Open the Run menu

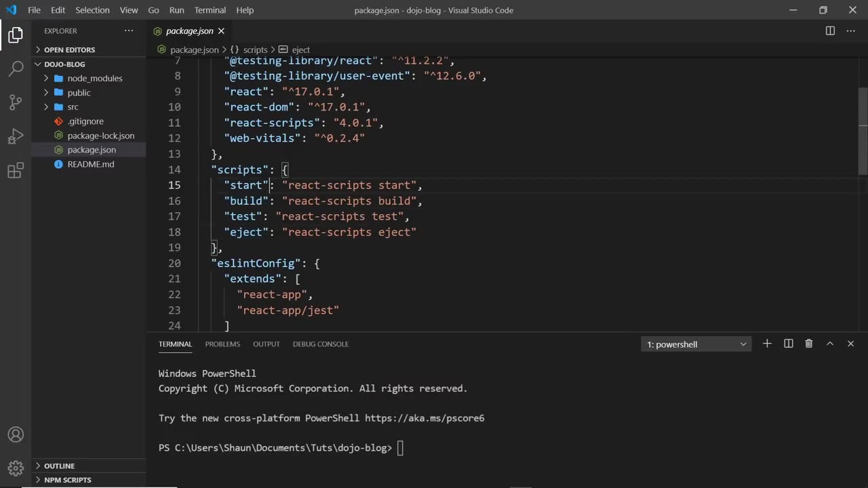point(176,10)
